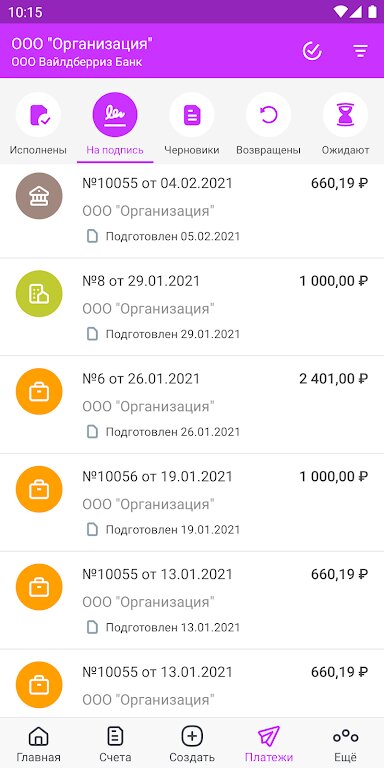Open the filter icon in header
Screen dimensions: 384x768
360,51
